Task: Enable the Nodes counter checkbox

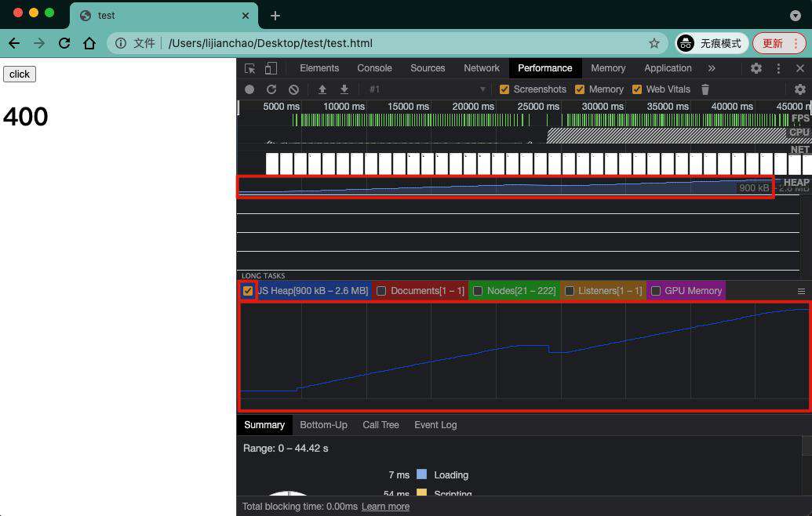Action: point(478,291)
